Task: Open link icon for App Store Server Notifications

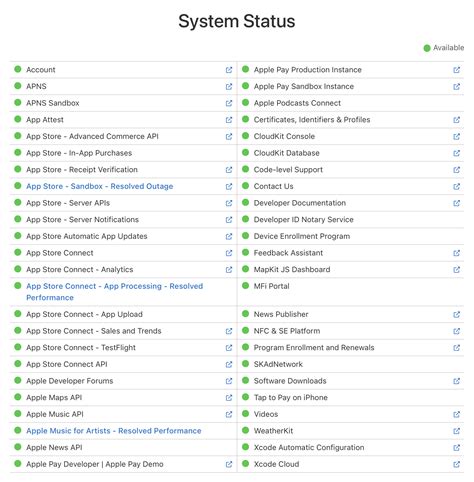Action: (x=229, y=220)
